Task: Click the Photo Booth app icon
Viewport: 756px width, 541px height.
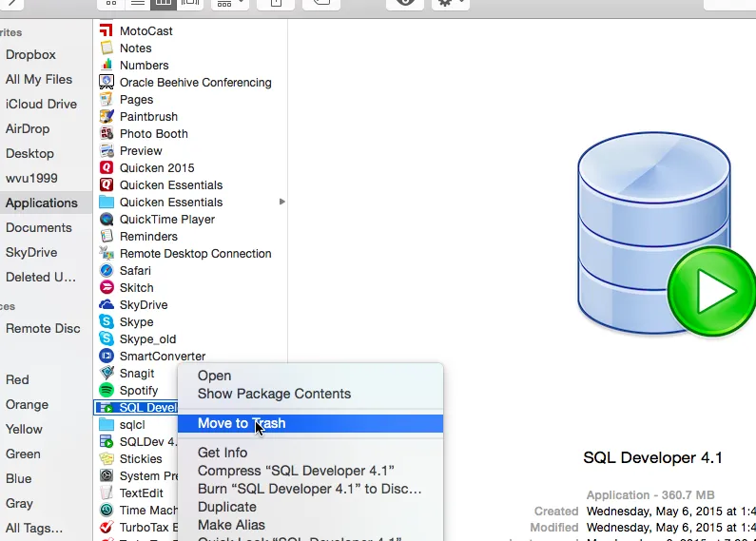Action: [107, 133]
